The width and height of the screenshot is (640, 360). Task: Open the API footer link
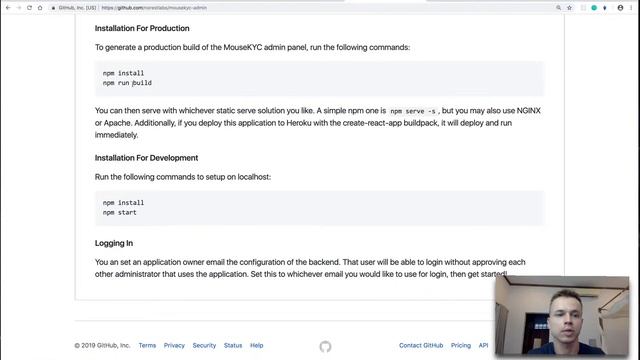[x=483, y=345]
